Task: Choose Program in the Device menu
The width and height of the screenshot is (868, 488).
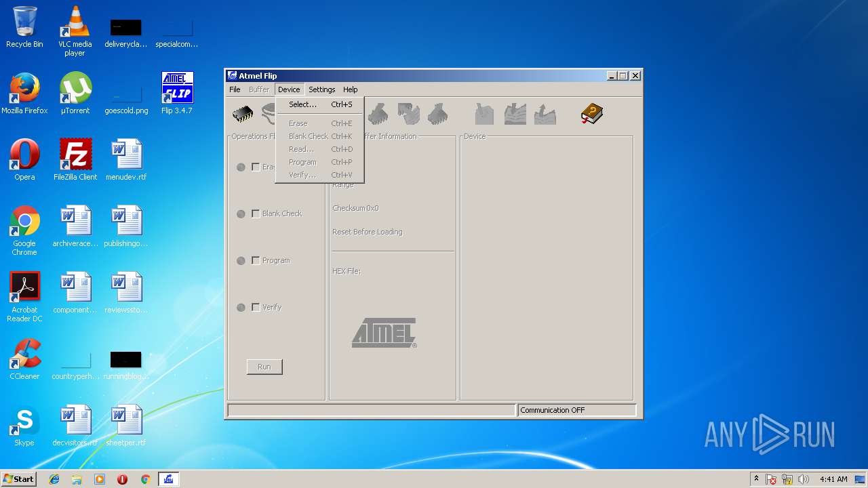Action: click(x=320, y=162)
